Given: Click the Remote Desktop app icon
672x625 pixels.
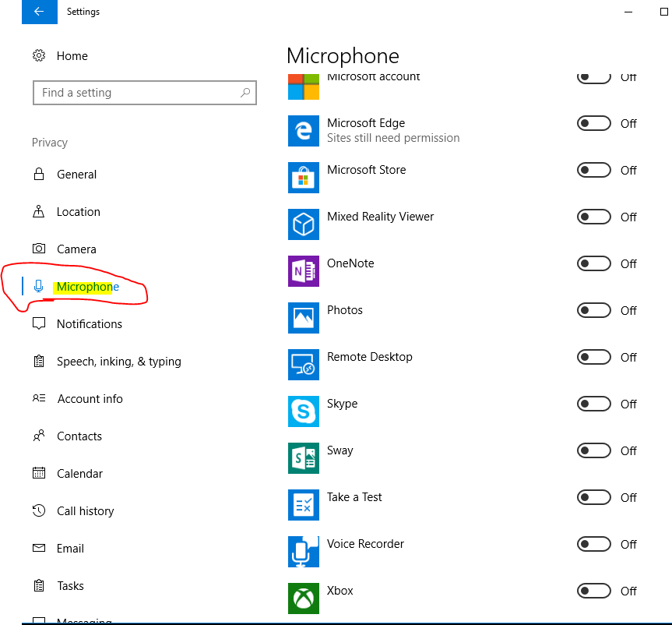Looking at the screenshot, I should (304, 365).
